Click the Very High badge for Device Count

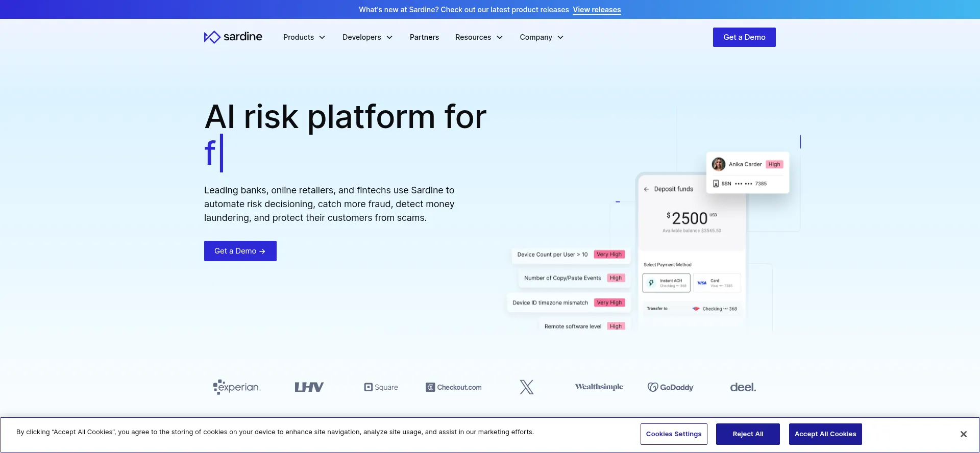(609, 255)
